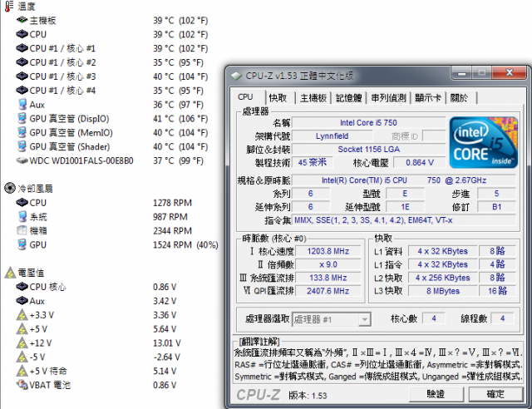Image resolution: width=532 pixels, height=409 pixels.
Task: Open the 串列偵測 tab
Action: click(388, 98)
